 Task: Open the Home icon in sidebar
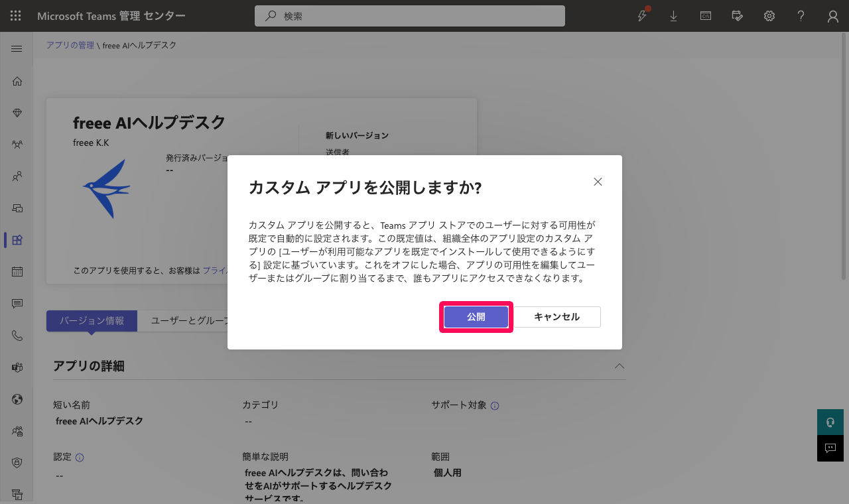(x=17, y=81)
